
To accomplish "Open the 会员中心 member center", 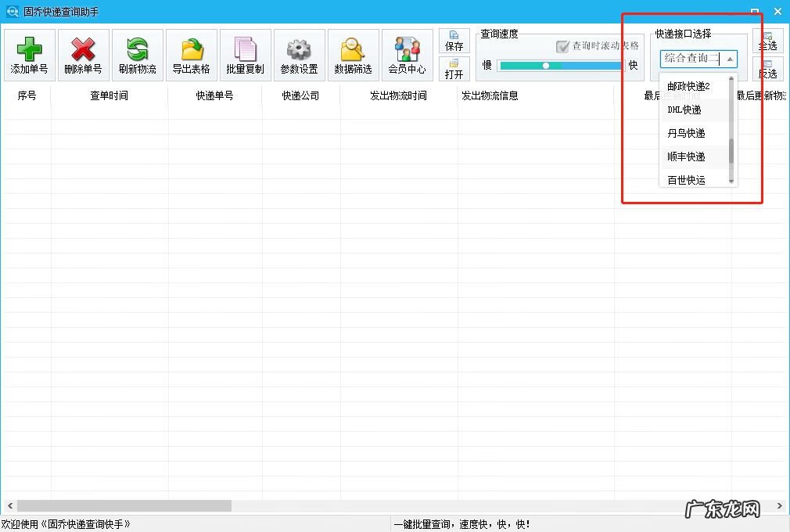I will point(407,55).
